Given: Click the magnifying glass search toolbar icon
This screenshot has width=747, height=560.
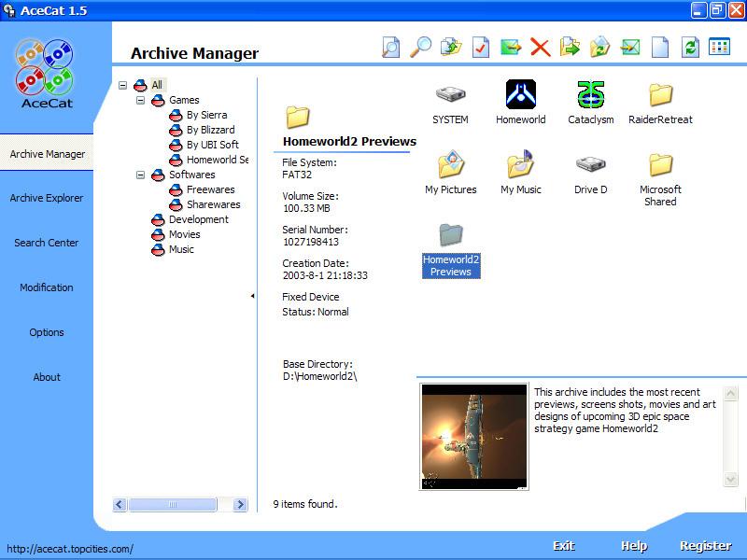Looking at the screenshot, I should point(421,48).
